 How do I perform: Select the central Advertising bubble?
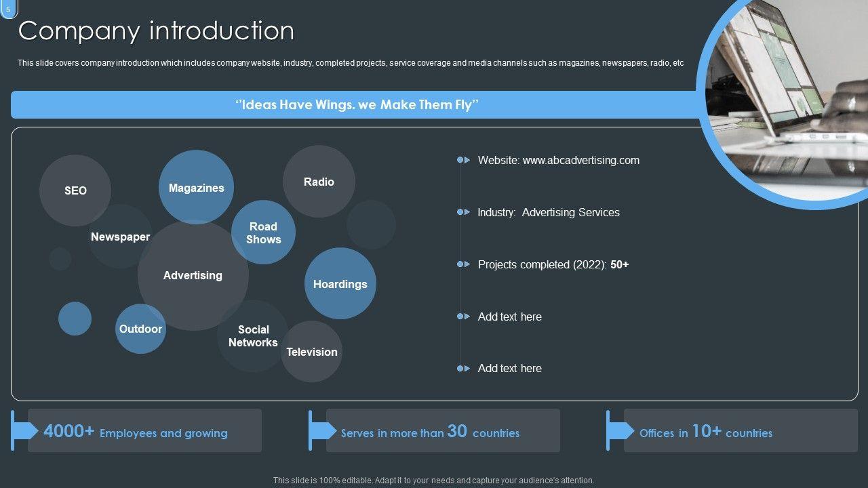(x=193, y=275)
